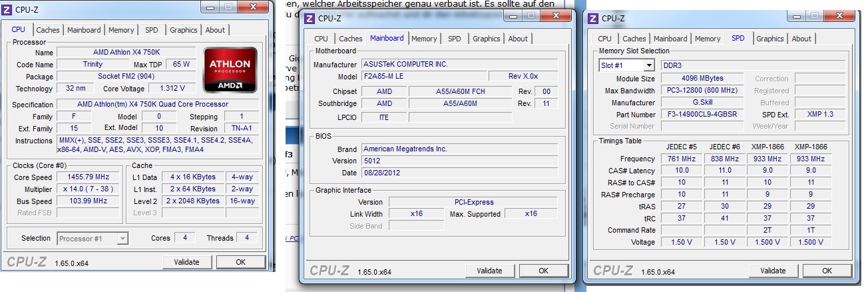Click the AMD Athlon processor logo
The width and height of the screenshot is (868, 292).
click(x=230, y=69)
